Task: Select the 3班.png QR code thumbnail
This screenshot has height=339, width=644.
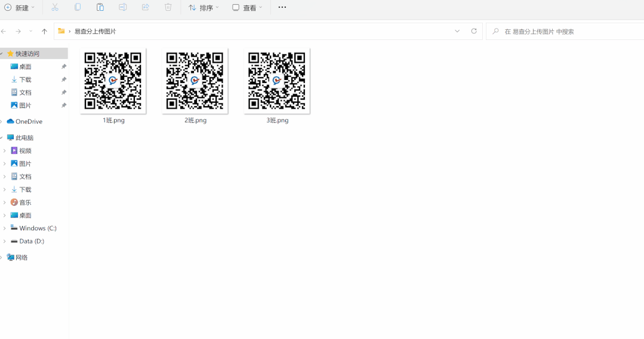Action: 277,81
